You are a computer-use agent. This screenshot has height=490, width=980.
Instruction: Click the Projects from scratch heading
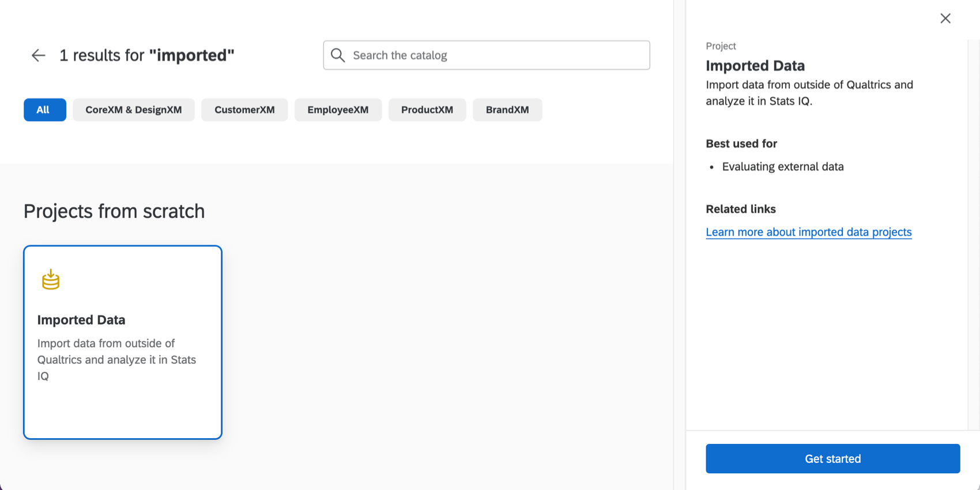click(x=114, y=211)
